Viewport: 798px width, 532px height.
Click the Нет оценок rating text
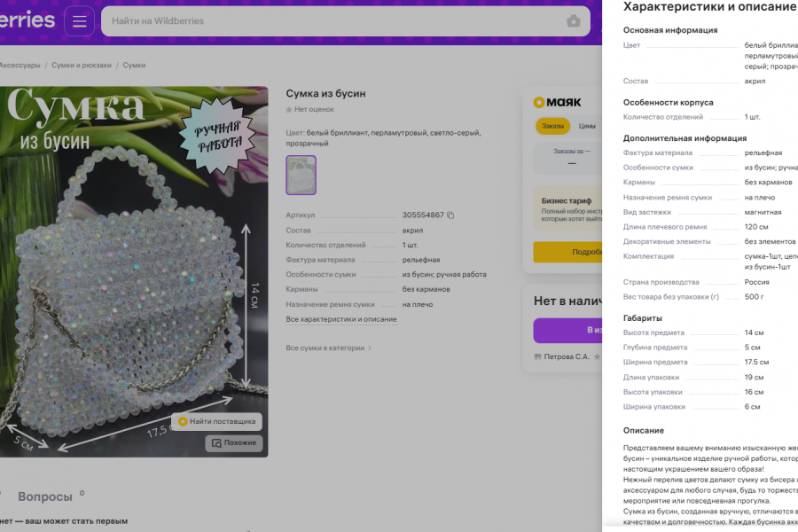pyautogui.click(x=314, y=109)
